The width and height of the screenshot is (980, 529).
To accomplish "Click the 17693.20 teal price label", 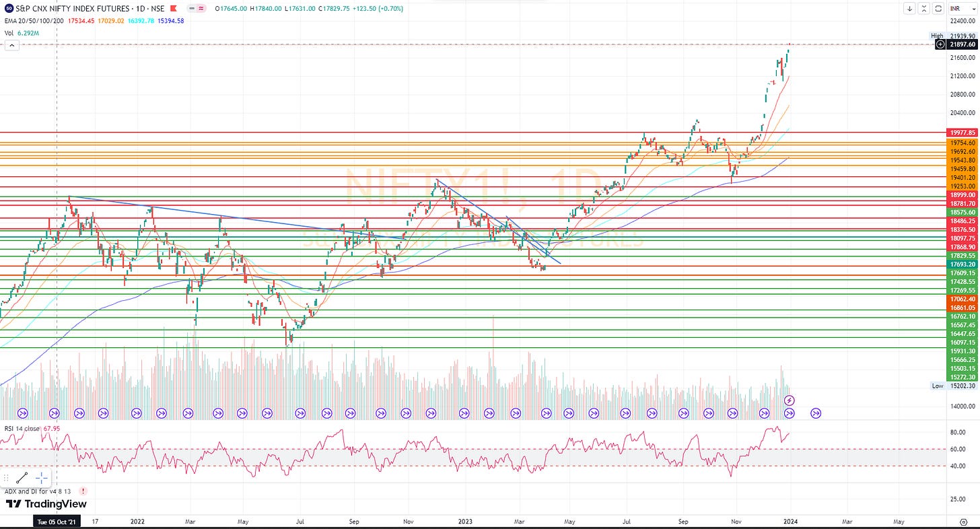I will click(962, 265).
